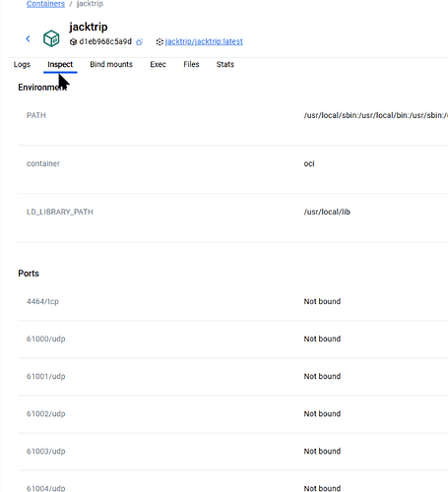Image resolution: width=448 pixels, height=492 pixels.
Task: Select the 61002/udp port row
Action: pos(232,413)
